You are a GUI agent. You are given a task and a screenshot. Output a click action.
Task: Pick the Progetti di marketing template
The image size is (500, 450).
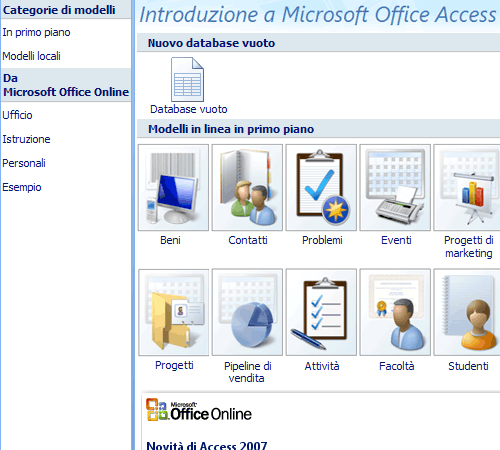pos(467,187)
